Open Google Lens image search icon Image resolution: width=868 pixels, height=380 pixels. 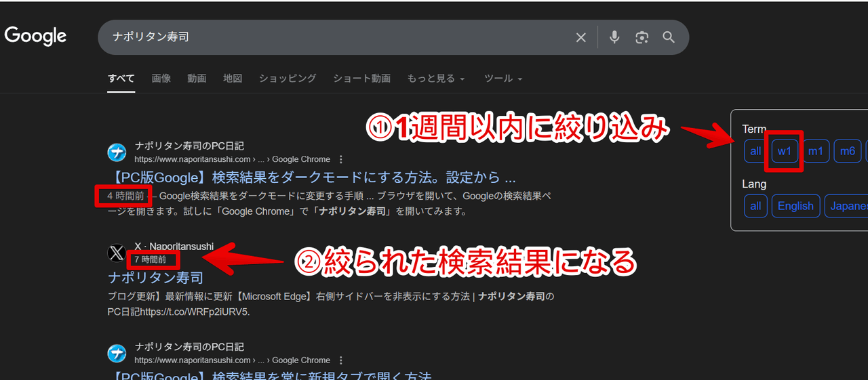[642, 37]
